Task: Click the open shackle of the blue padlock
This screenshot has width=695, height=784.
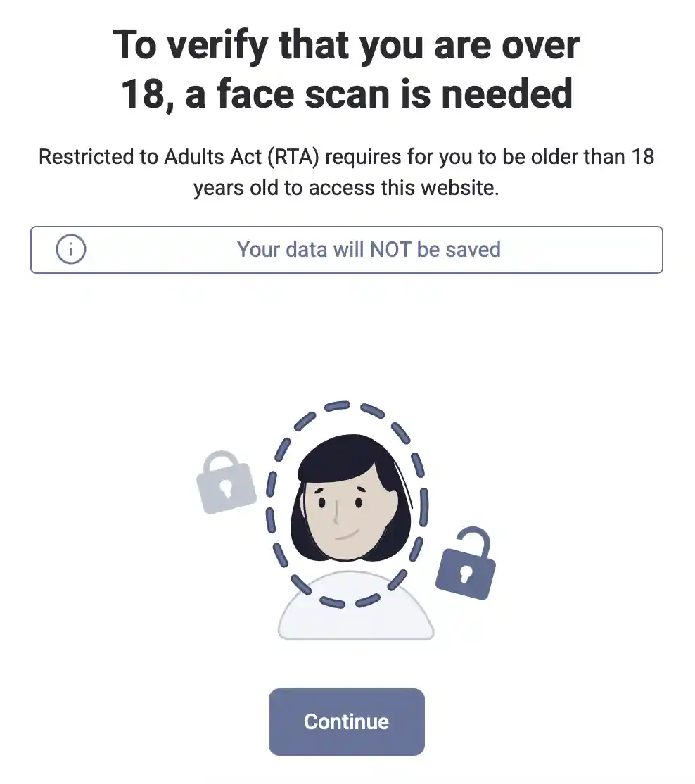Action: pyautogui.click(x=473, y=538)
